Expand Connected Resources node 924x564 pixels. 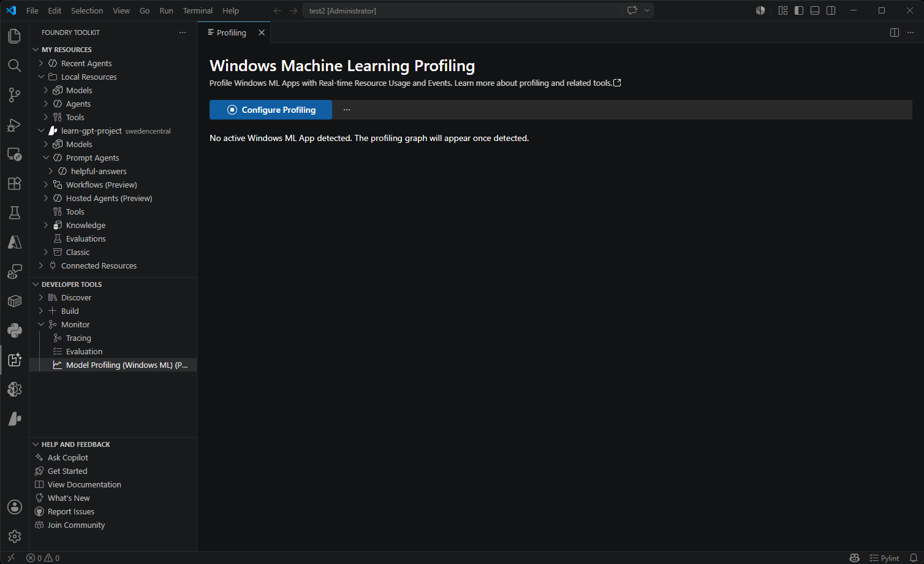[41, 265]
